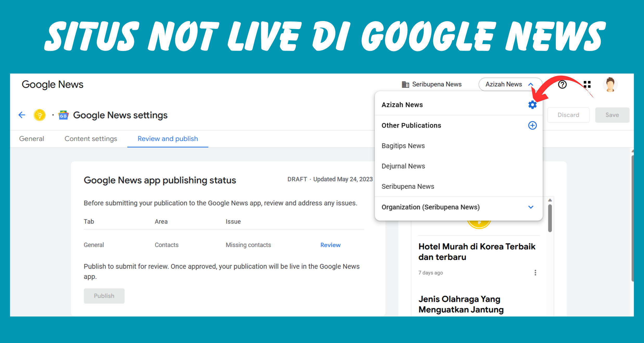The image size is (644, 343).
Task: Click the preview panel scrollbar thumb
Action: click(550, 218)
